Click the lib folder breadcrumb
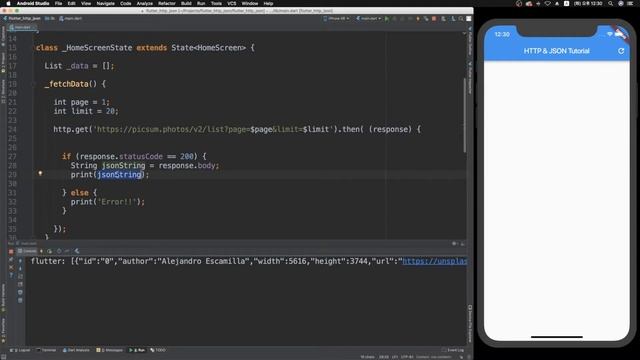 [50, 18]
